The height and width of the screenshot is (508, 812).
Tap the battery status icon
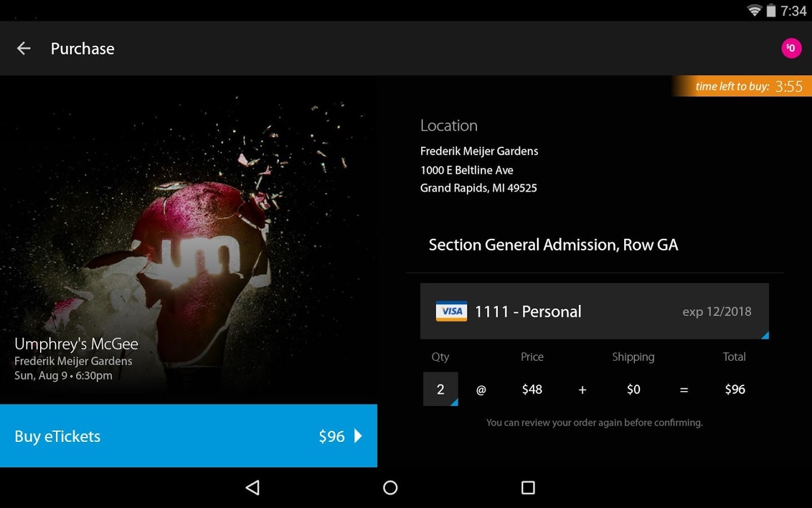click(x=771, y=11)
